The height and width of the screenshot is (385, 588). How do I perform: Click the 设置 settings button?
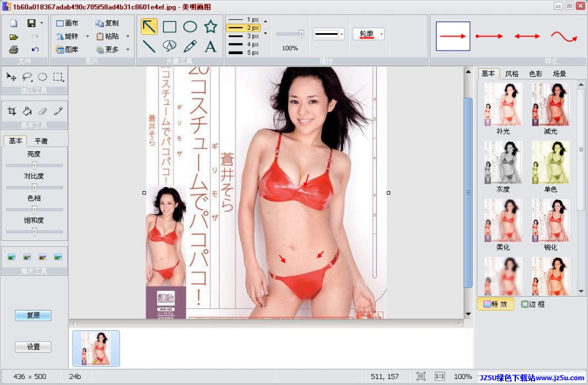click(33, 347)
